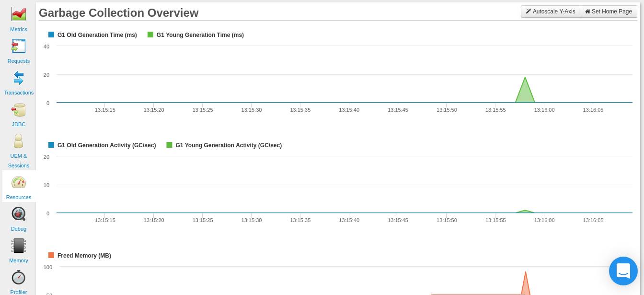
Task: Toggle G1 Young Generation Time series swatch
Action: point(150,35)
